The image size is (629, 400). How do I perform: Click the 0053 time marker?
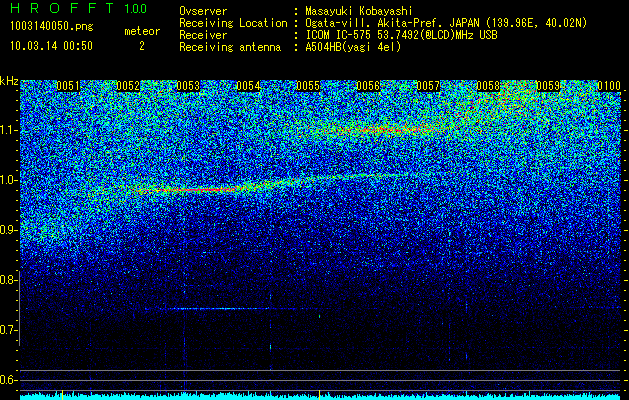point(188,86)
